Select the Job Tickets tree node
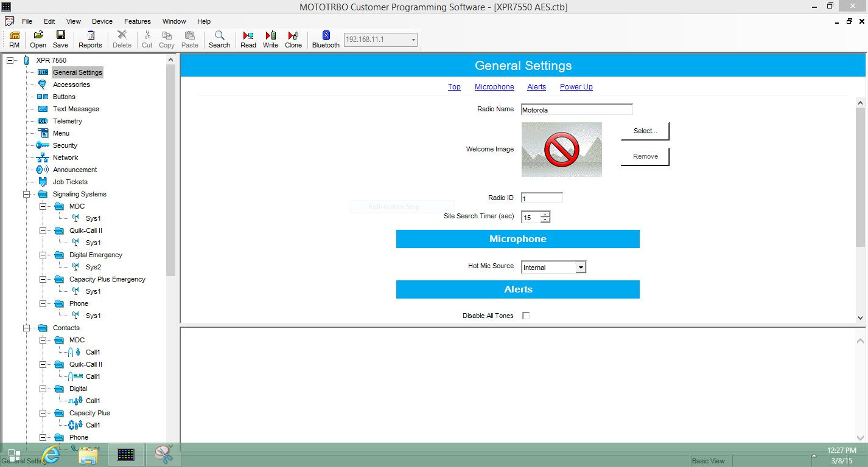 click(x=70, y=182)
